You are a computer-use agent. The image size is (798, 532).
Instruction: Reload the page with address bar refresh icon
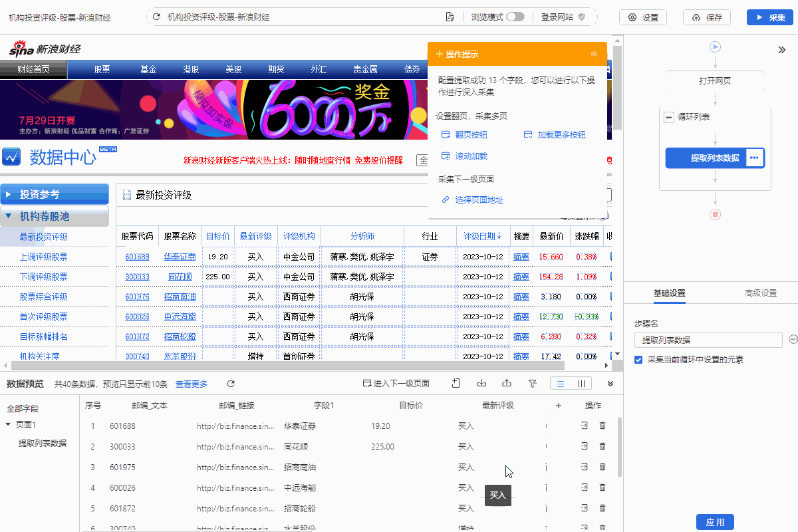157,17
